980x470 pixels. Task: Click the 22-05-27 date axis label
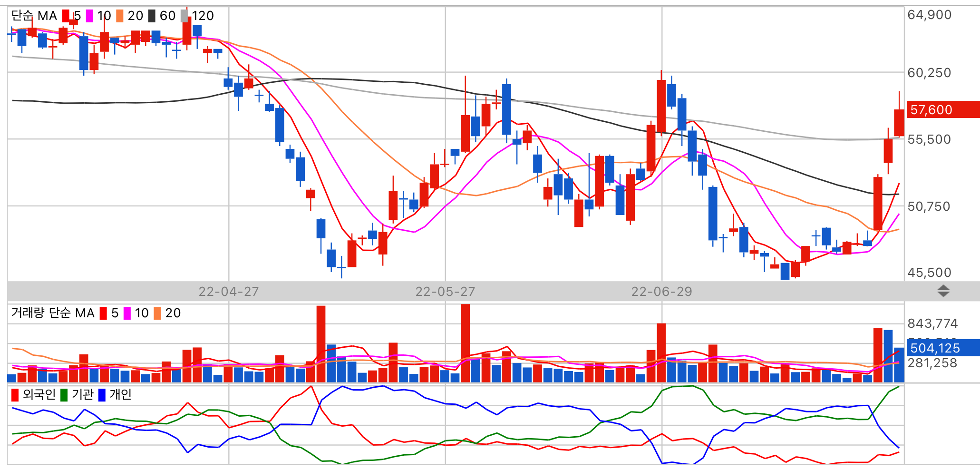point(446,292)
